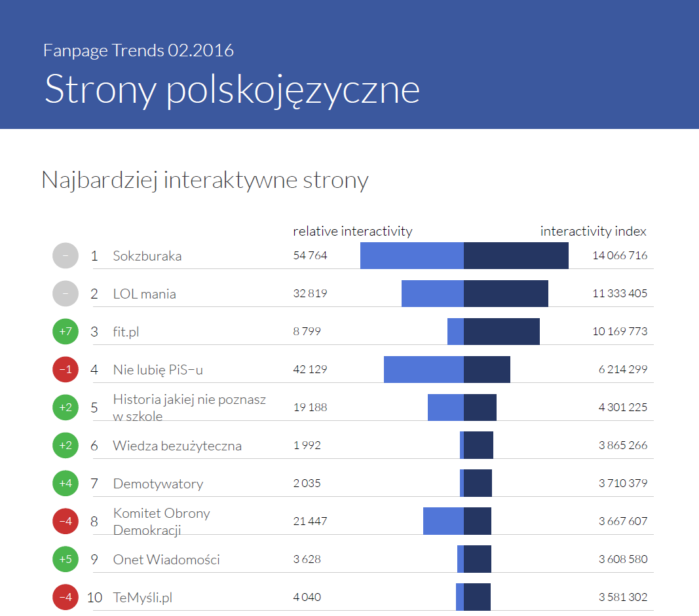Image resolution: width=699 pixels, height=616 pixels.
Task: Click the interactivity index column header
Action: [x=593, y=231]
